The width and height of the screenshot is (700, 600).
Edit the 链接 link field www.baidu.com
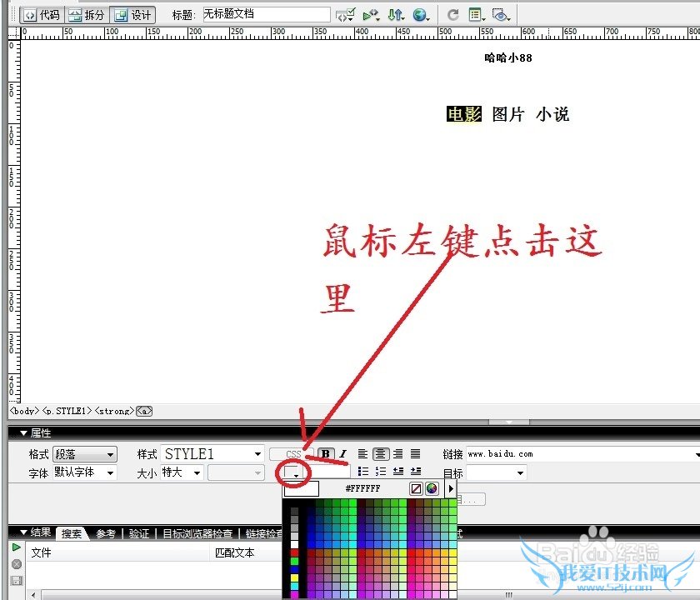point(580,454)
